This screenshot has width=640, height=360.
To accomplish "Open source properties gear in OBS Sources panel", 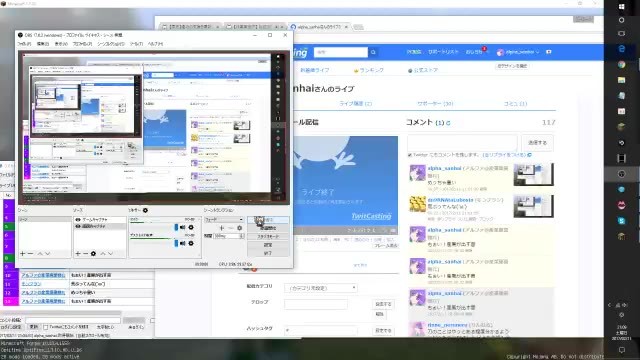I will click(x=93, y=253).
